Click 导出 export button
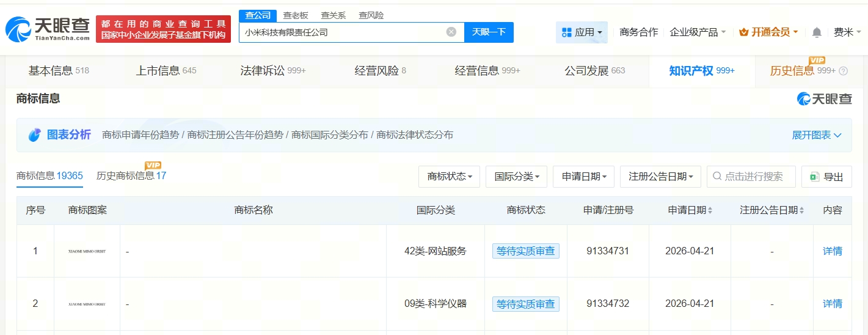Screen dimensions: 868x335 pyautogui.click(x=826, y=177)
